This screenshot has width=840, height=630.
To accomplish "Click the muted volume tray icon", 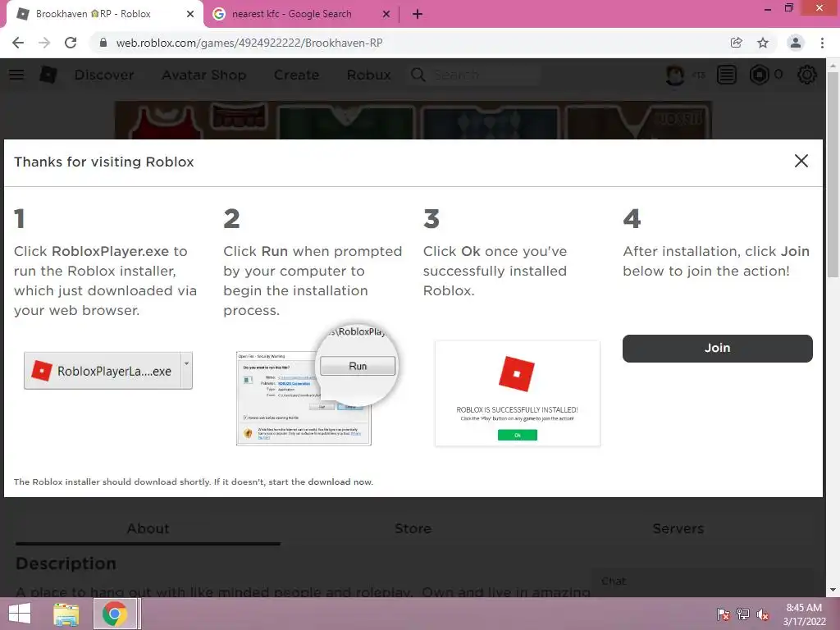I will [x=763, y=614].
